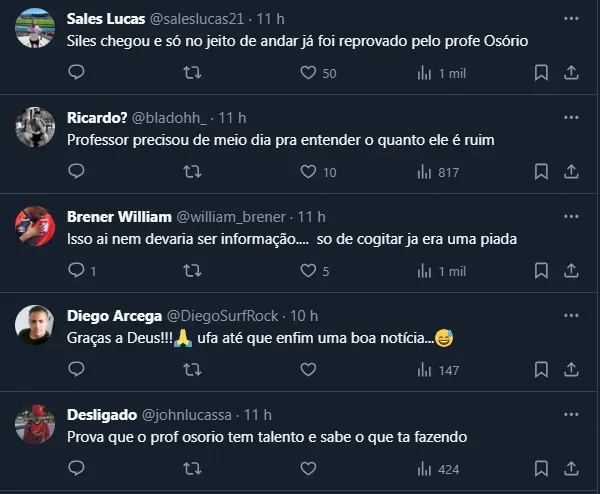Bookmark Sales Lucas's tweet
This screenshot has width=600, height=494.
(541, 73)
